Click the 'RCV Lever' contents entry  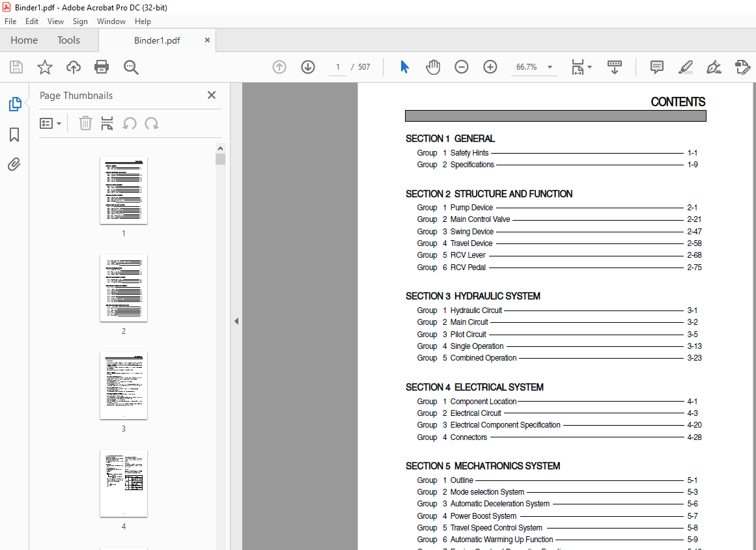pos(468,255)
